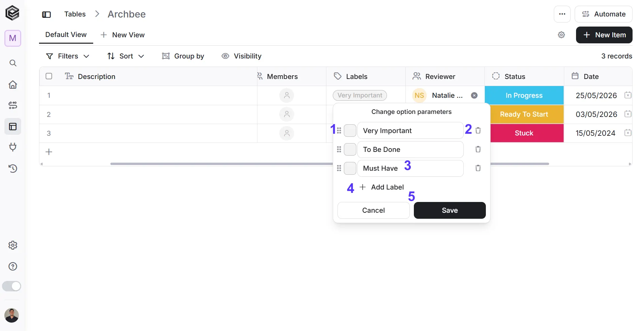Image resolution: width=644 pixels, height=331 pixels.
Task: Open view settings gear icon
Action: click(561, 35)
